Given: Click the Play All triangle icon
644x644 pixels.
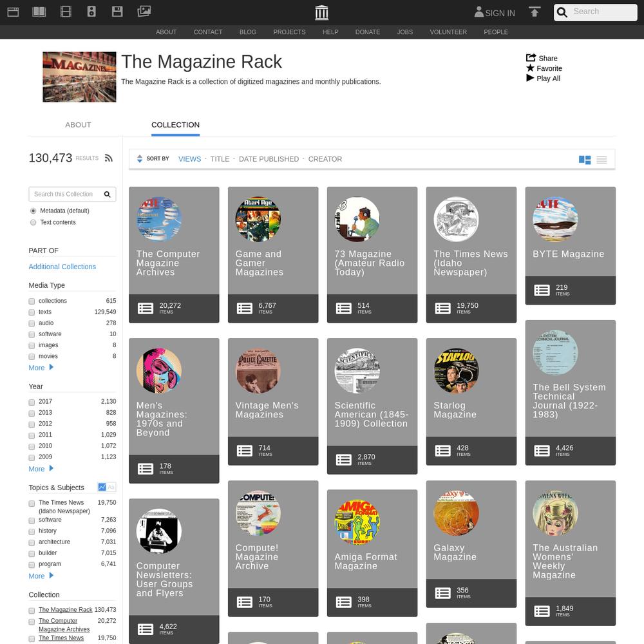Looking at the screenshot, I should pyautogui.click(x=530, y=78).
